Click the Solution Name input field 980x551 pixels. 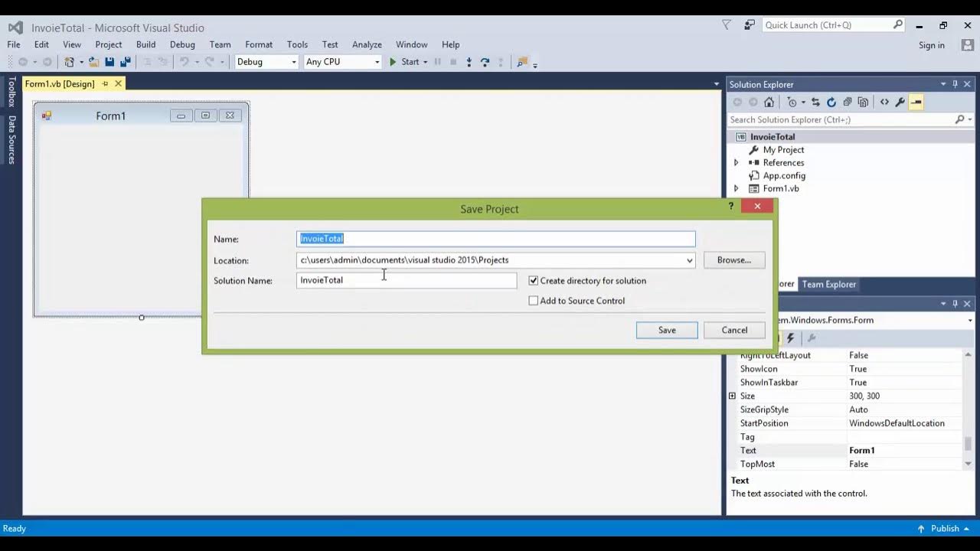click(x=407, y=280)
